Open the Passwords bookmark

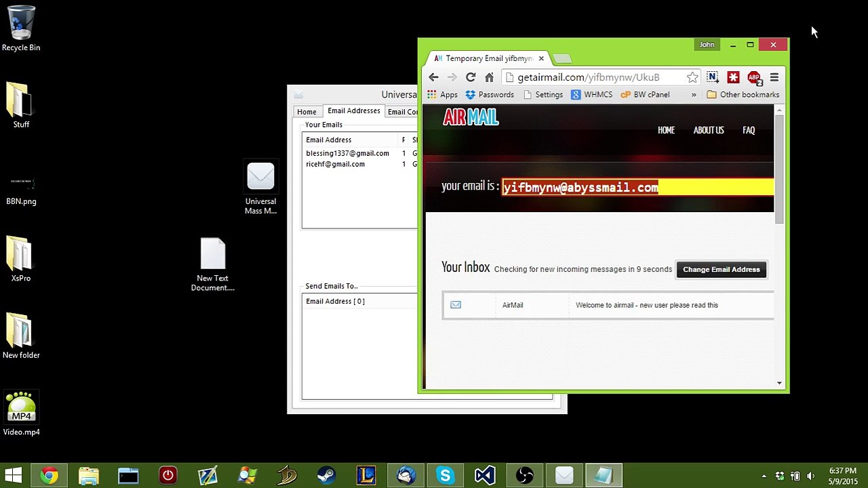pyautogui.click(x=489, y=95)
